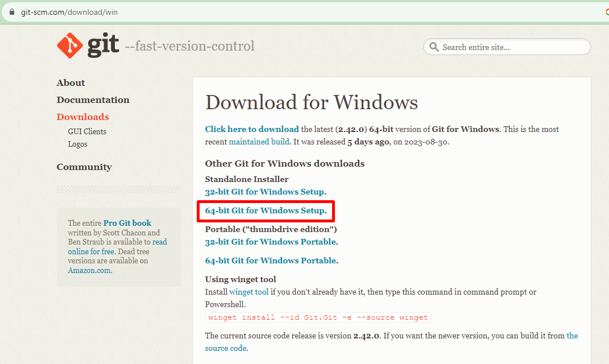Image resolution: width=609 pixels, height=364 pixels.
Task: Download the highlighted 64-bit Git for Windows Setup
Action: 265,210
